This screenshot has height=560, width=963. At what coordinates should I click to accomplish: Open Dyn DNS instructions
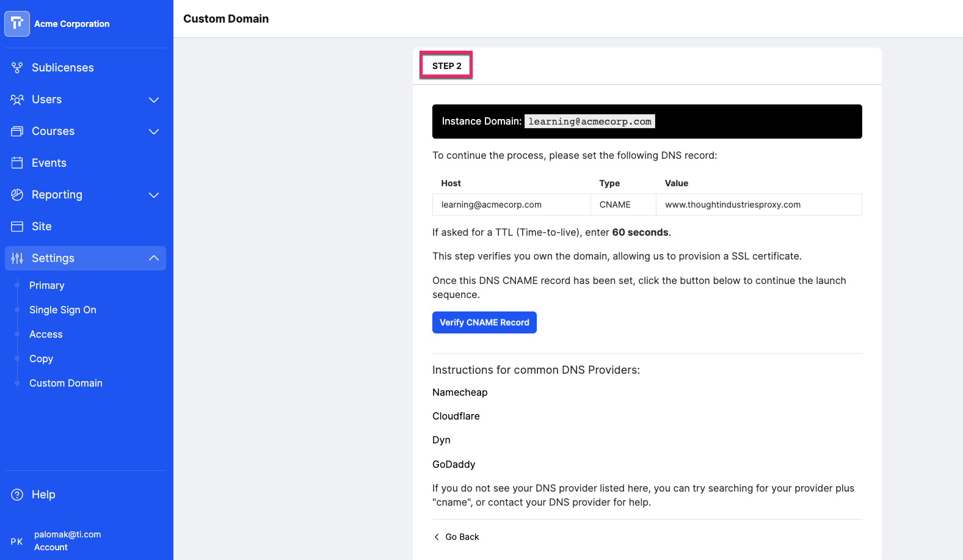pos(442,440)
